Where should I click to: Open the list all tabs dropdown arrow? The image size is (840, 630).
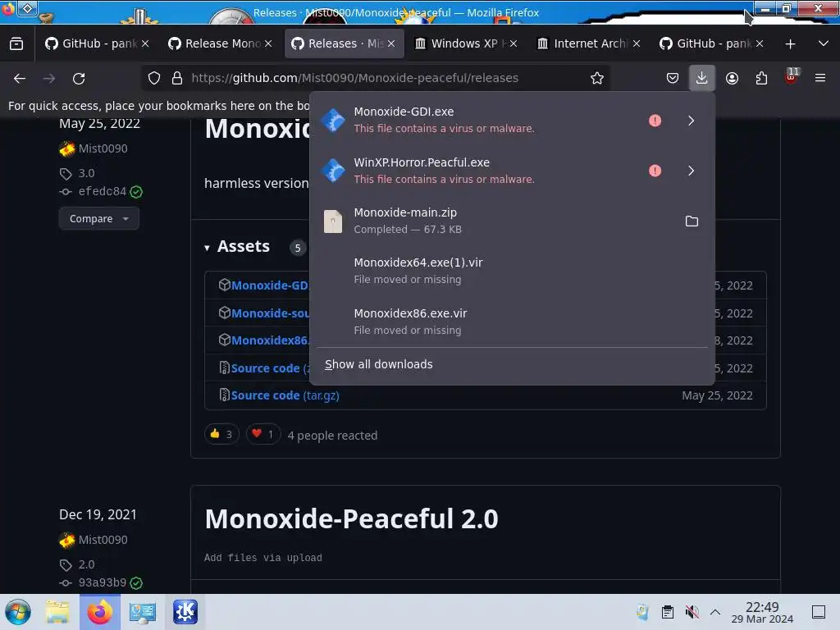824,43
